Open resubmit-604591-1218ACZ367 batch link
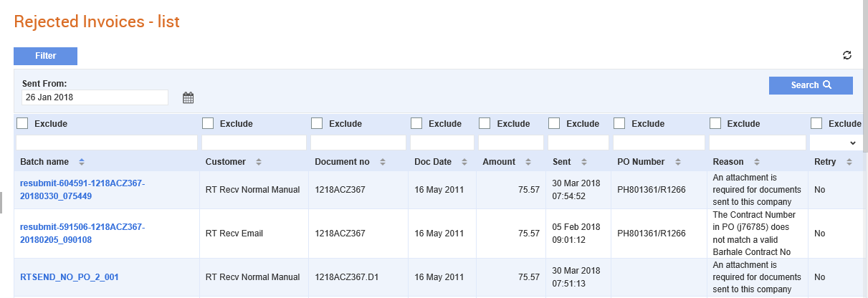868x298 pixels. coord(82,190)
